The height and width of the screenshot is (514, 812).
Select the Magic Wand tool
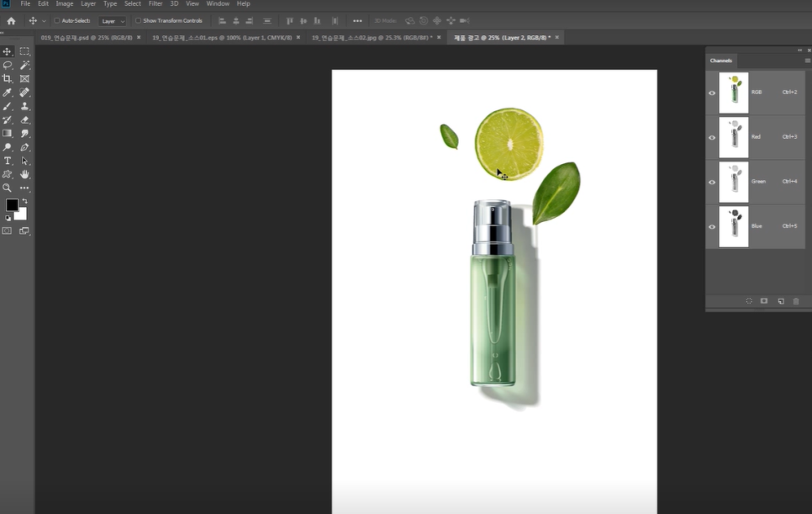[24, 66]
